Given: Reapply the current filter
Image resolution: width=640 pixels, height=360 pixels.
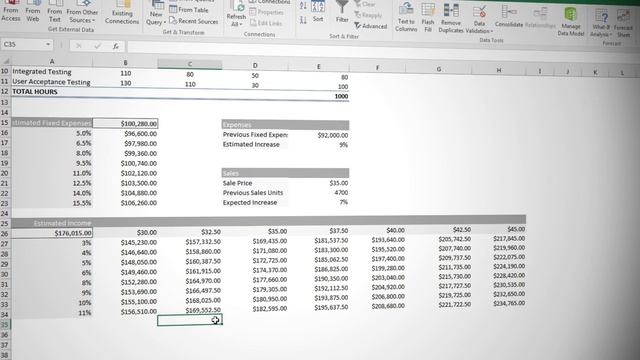Looking at the screenshot, I should pyautogui.click(x=369, y=15).
